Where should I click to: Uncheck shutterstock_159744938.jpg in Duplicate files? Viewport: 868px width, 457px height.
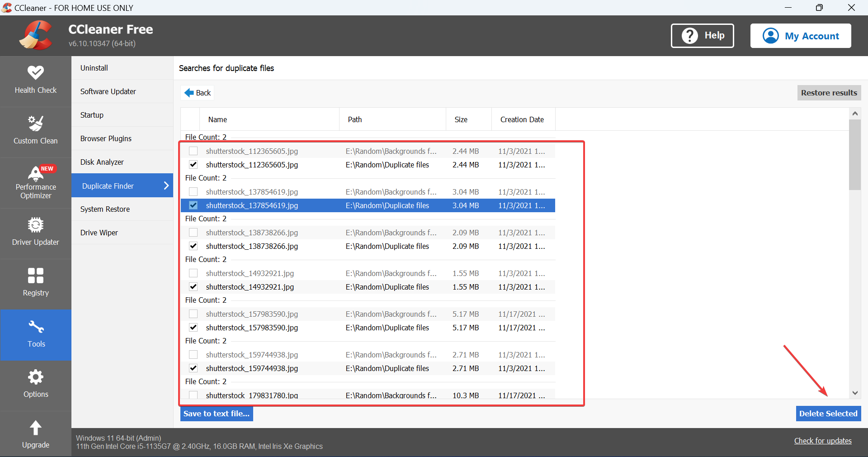click(x=193, y=368)
